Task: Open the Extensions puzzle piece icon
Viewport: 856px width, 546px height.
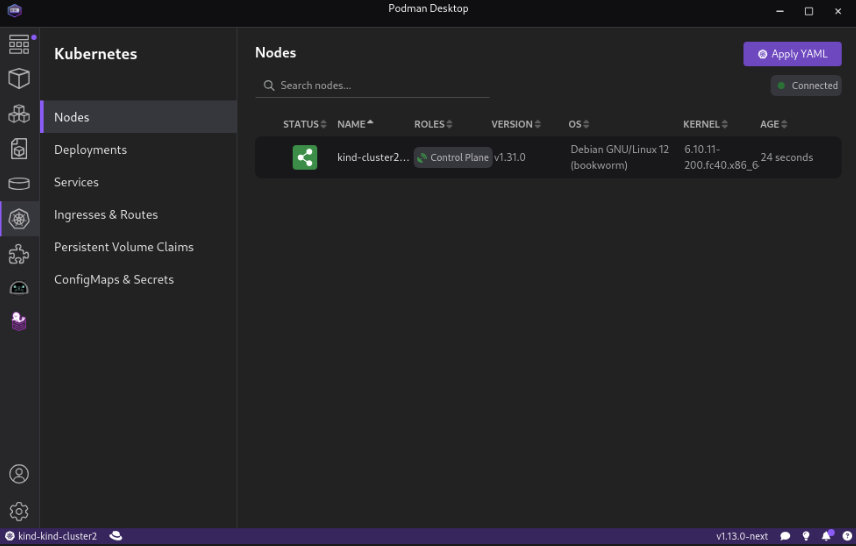Action: pos(19,254)
